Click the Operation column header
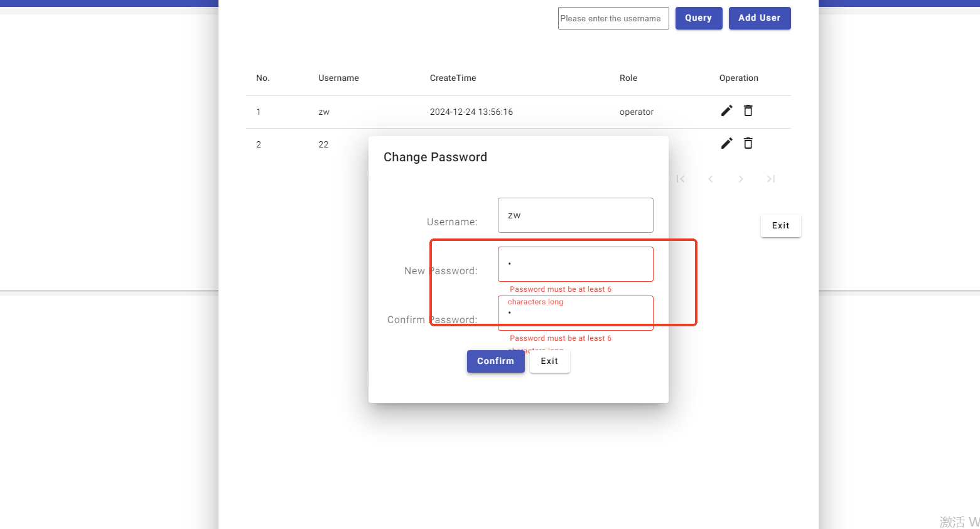This screenshot has height=529, width=980. point(739,78)
